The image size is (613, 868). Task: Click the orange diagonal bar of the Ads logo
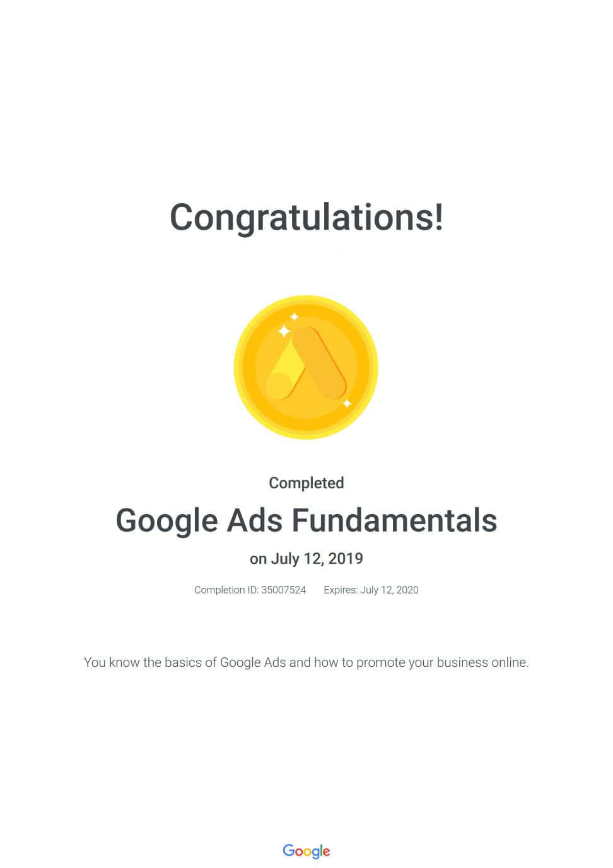[320, 363]
